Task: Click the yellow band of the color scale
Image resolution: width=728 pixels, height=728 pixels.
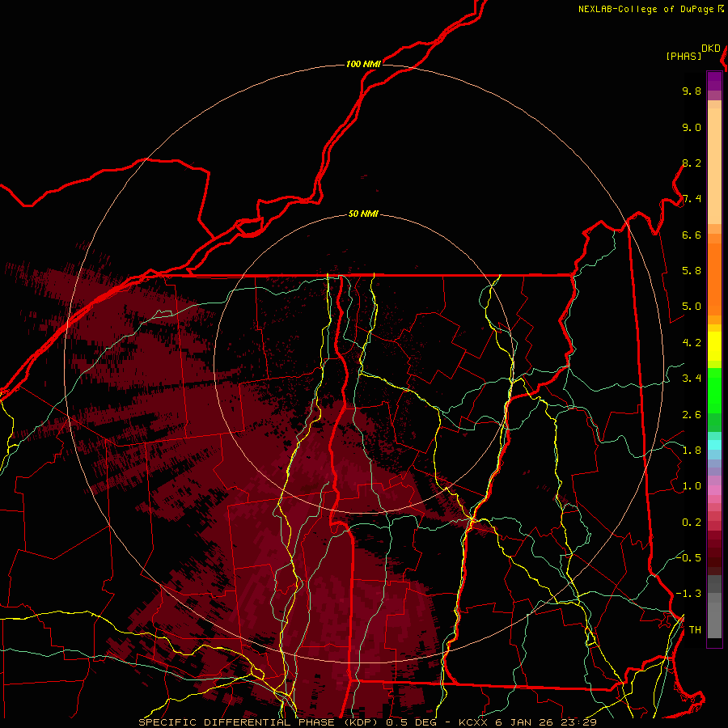Action: click(714, 346)
